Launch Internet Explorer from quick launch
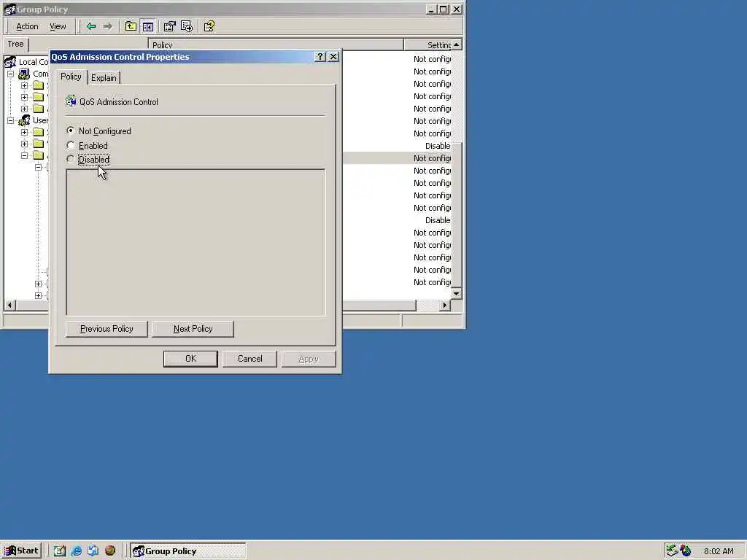Screen dimensions: 747x560 coord(76,551)
